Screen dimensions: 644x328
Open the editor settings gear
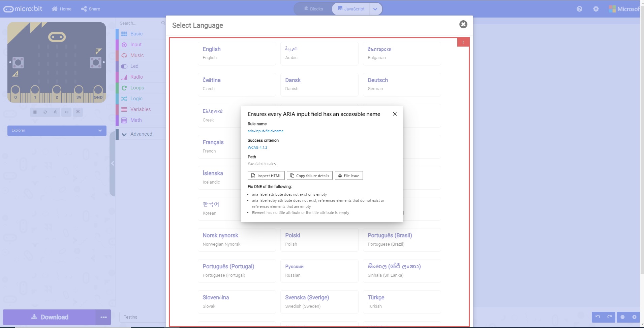coord(596,9)
